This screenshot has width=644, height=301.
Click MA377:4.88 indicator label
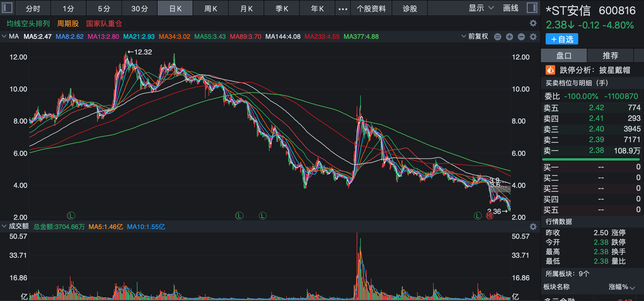(361, 37)
